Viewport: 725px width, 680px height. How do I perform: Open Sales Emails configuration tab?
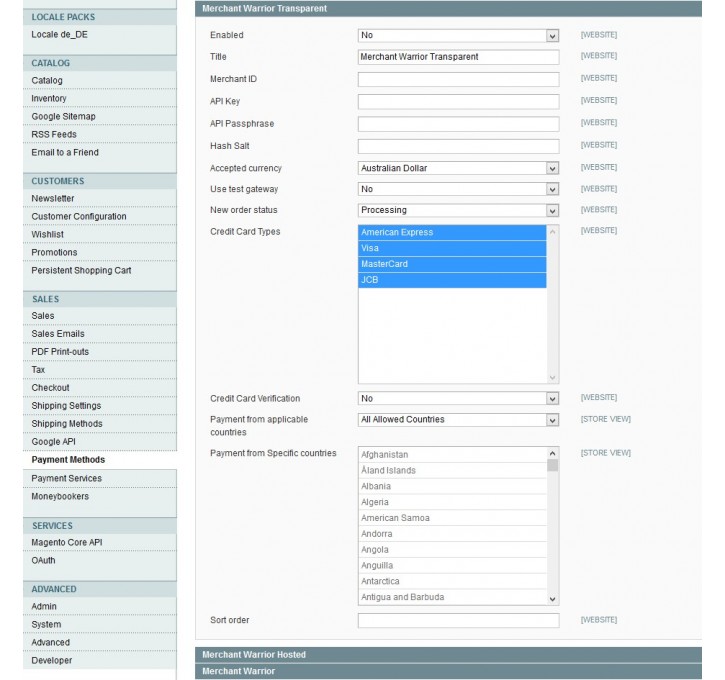pyautogui.click(x=99, y=334)
